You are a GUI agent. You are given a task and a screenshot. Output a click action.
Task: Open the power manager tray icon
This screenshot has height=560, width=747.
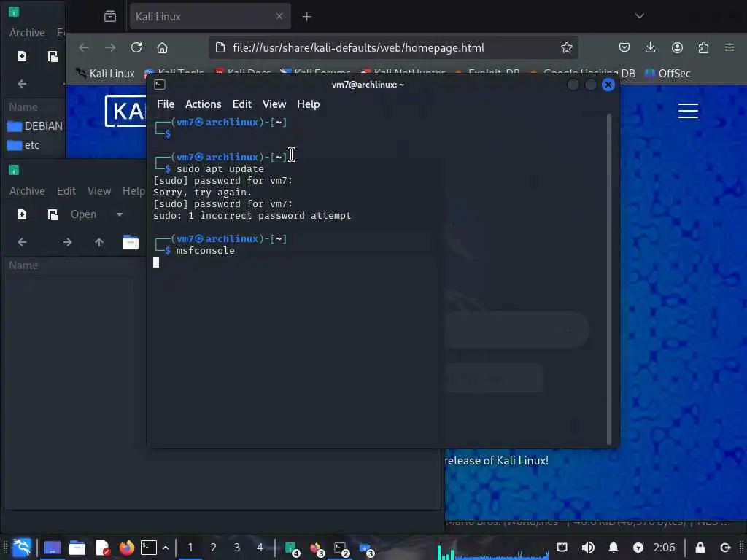click(x=638, y=548)
